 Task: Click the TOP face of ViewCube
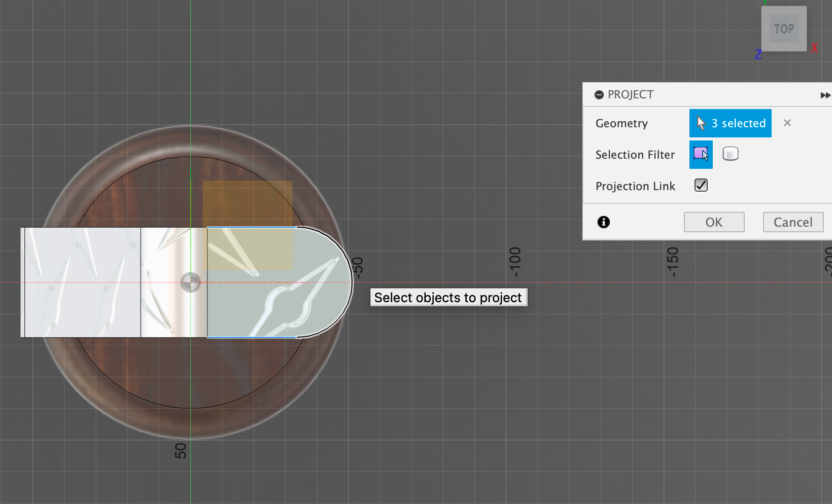tap(784, 29)
